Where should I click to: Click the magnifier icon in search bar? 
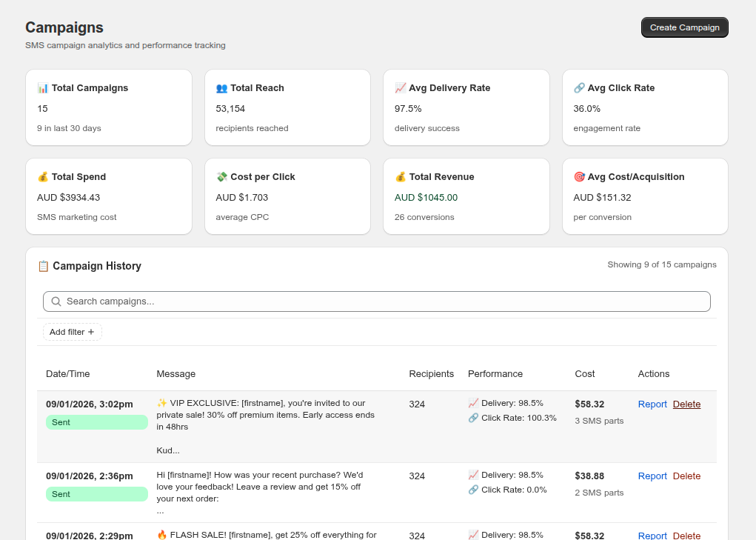pyautogui.click(x=56, y=301)
